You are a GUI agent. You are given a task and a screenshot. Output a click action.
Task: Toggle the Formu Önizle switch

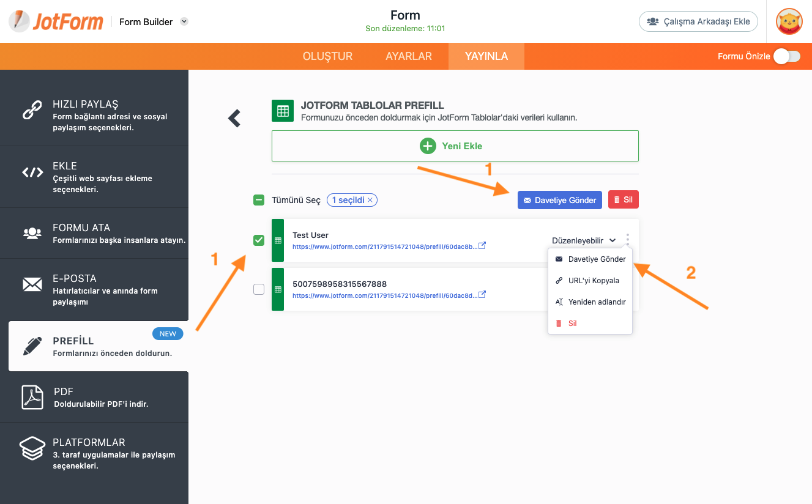[786, 56]
